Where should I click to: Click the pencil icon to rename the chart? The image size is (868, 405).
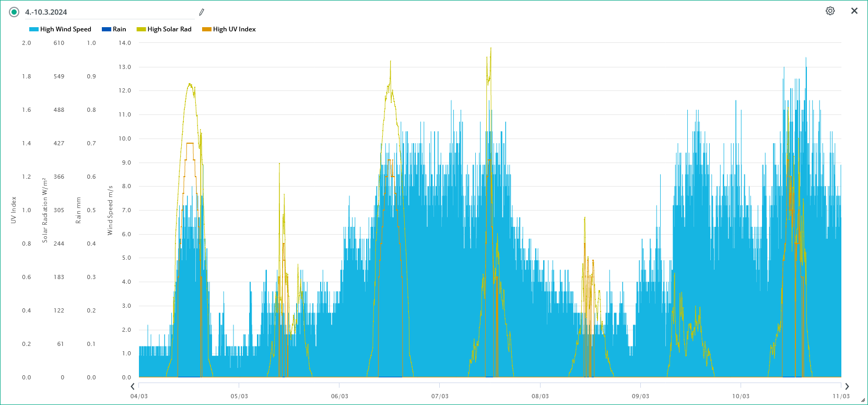[x=202, y=12]
